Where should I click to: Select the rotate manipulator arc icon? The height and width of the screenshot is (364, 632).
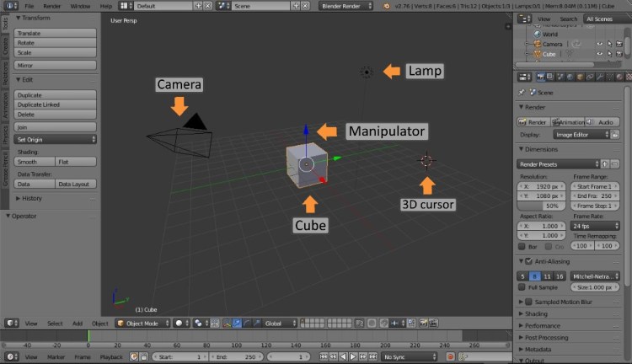pos(247,323)
